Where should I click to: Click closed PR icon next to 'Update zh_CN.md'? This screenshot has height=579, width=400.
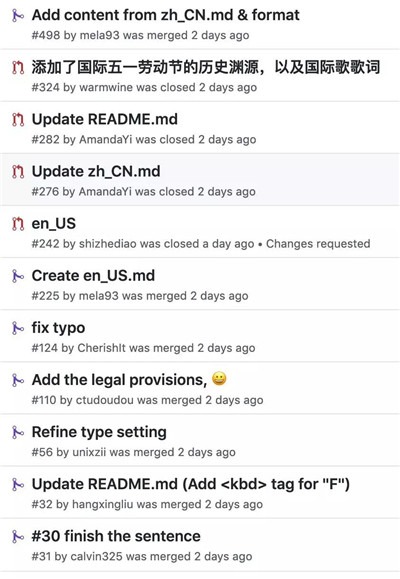[x=18, y=172]
